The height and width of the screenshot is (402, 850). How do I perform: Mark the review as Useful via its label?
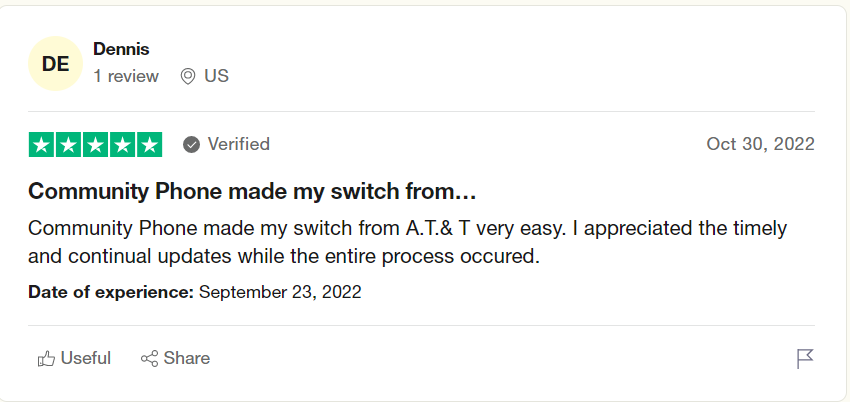tap(86, 358)
